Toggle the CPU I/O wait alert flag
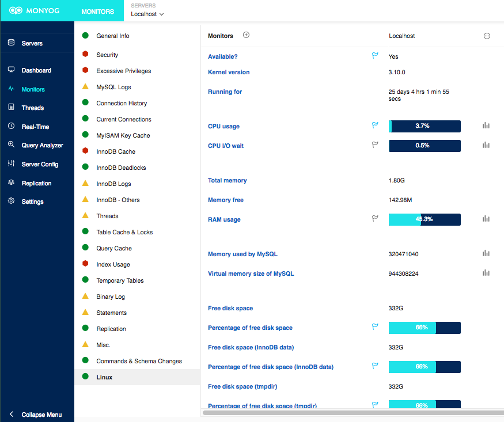 [375, 145]
